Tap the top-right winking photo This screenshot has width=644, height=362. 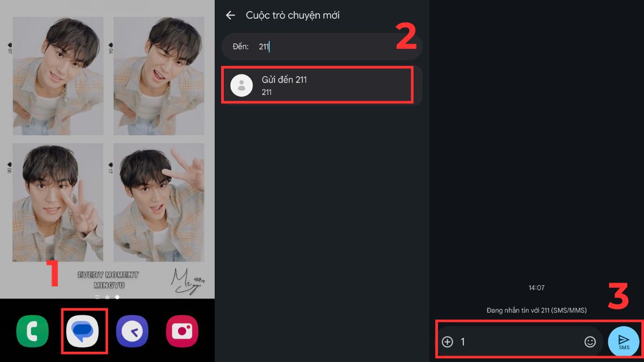[159, 74]
